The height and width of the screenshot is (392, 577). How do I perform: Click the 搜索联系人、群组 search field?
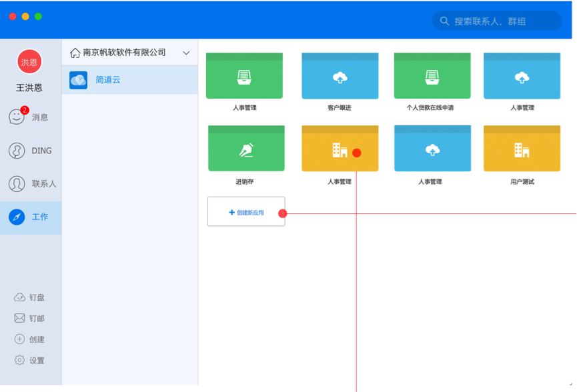coord(497,21)
